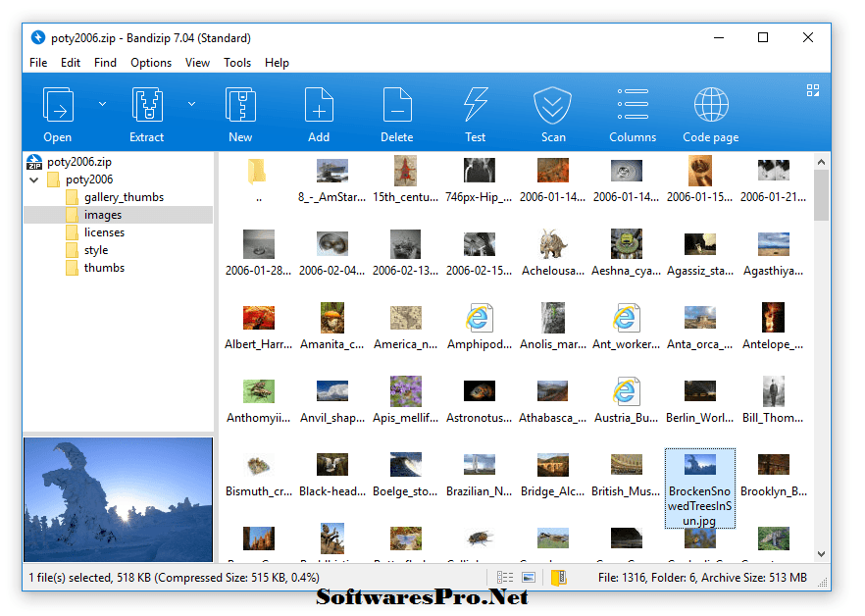Toggle the layout grid icon at top right
Image resolution: width=865 pixels, height=616 pixels.
pyautogui.click(x=812, y=89)
